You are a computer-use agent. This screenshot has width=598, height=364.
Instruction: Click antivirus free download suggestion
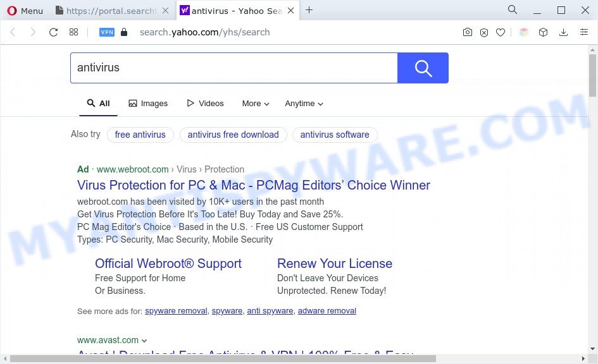[x=233, y=135]
